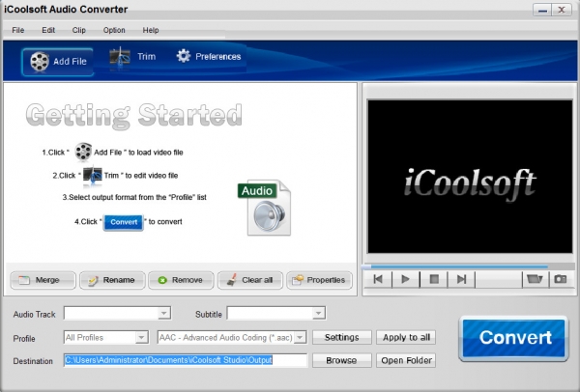This screenshot has height=392, width=580.
Task: Click the preview playback progress slider
Action: click(468, 266)
